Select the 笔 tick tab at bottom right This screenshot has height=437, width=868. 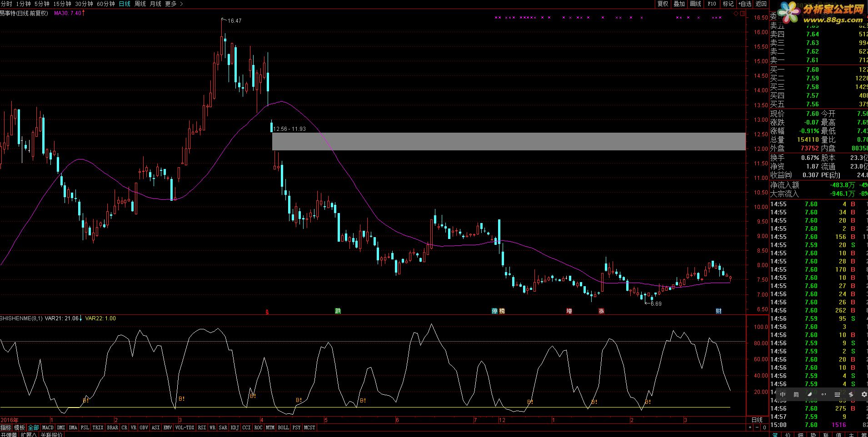tap(775, 434)
